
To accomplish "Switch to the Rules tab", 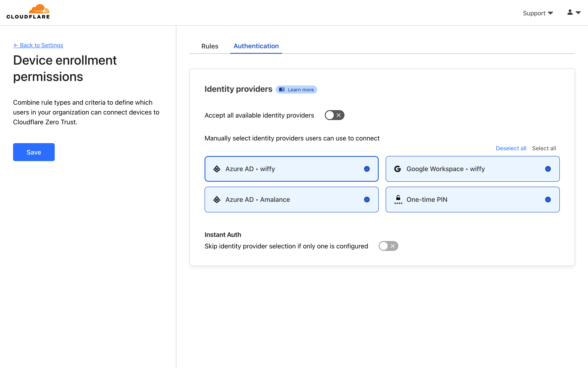I will tap(210, 46).
